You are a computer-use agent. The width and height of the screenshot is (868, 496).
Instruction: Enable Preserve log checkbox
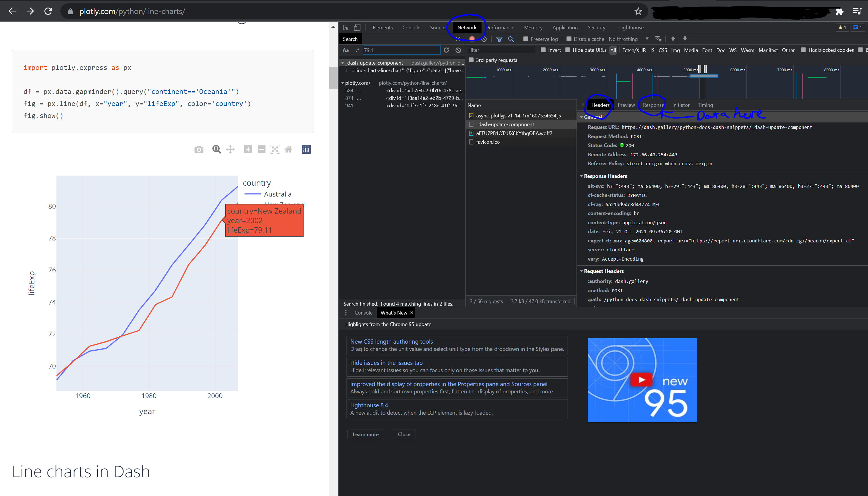point(526,39)
